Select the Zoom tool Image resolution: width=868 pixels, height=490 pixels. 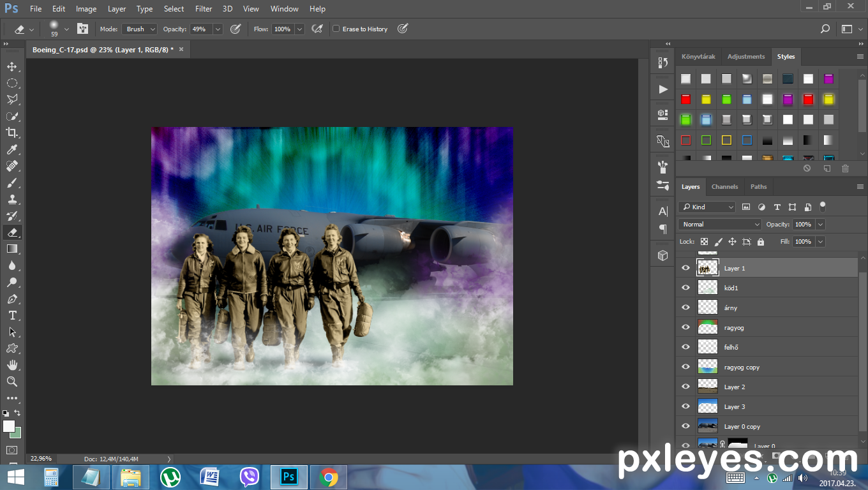click(12, 382)
